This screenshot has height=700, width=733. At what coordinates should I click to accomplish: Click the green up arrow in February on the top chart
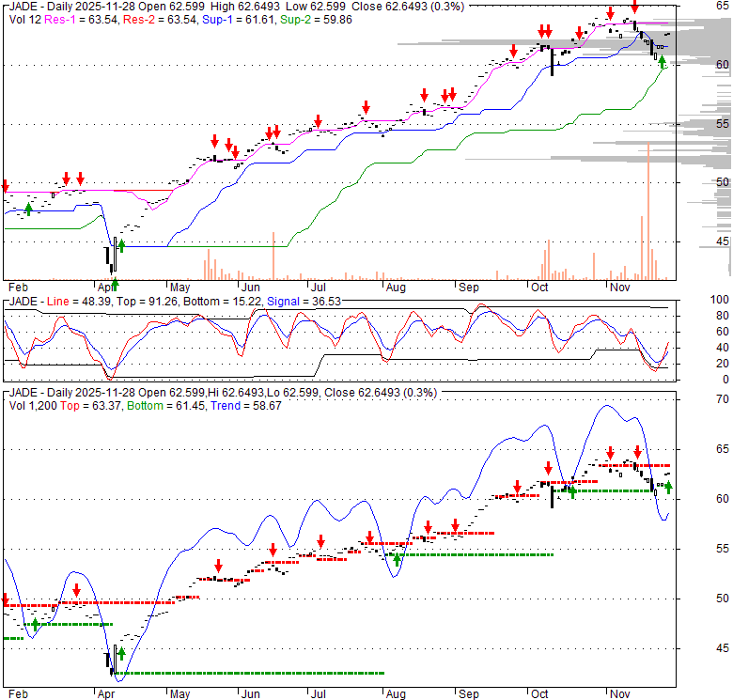tap(28, 209)
